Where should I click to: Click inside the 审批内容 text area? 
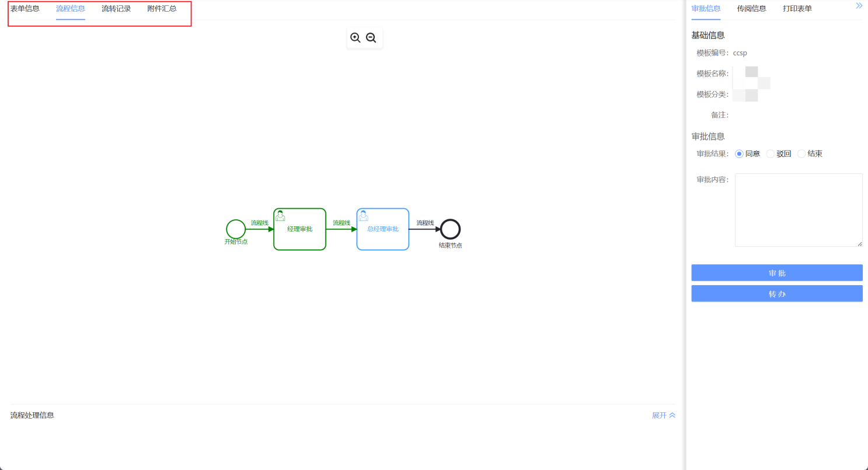coord(798,210)
